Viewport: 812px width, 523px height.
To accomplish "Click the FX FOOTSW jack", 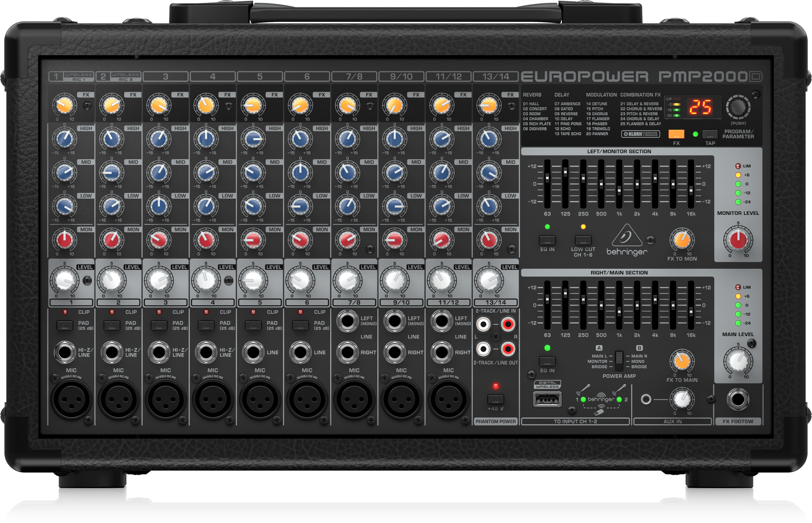I will [x=738, y=399].
